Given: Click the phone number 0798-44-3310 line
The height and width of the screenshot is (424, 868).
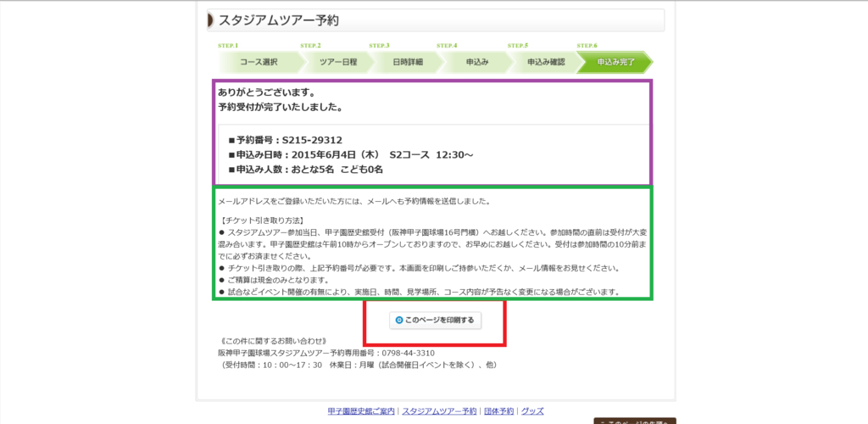Looking at the screenshot, I should coord(326,353).
